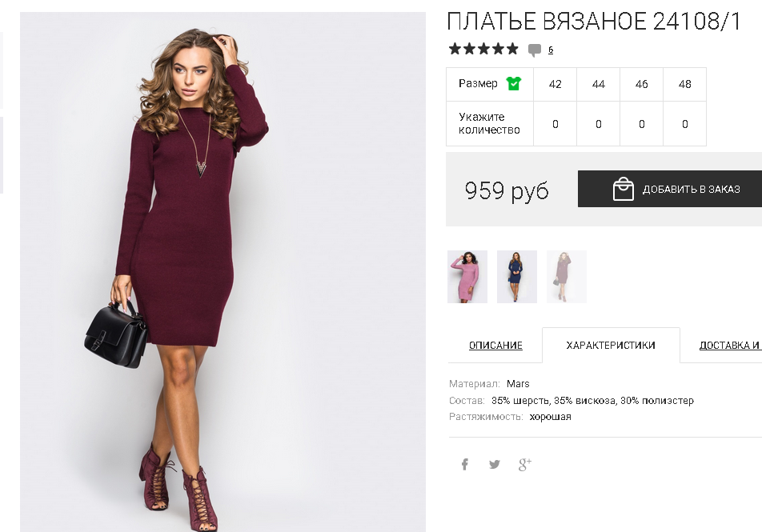Click the green size guide shirt icon
This screenshot has width=762, height=532.
pyautogui.click(x=513, y=83)
